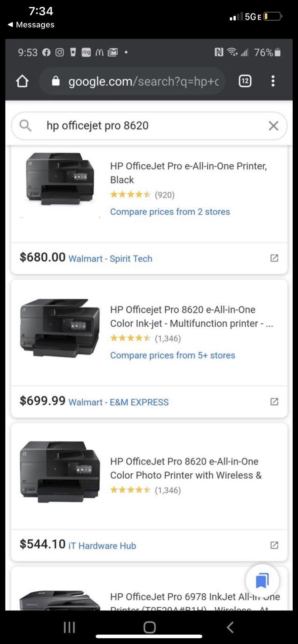Open Compare prices from 5+ stores
Image resolution: width=298 pixels, height=644 pixels.
coord(173,355)
